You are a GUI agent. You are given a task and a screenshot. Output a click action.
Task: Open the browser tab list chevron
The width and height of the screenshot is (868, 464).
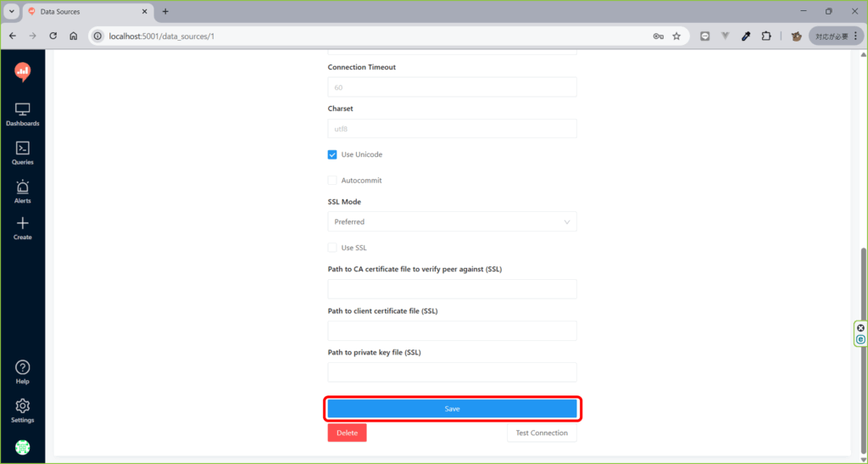12,12
